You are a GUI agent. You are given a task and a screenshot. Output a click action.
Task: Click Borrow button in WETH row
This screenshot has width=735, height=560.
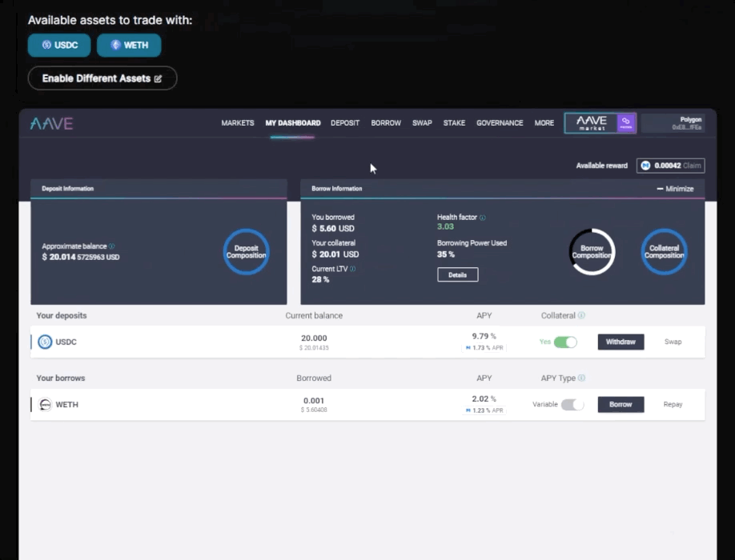(x=621, y=405)
